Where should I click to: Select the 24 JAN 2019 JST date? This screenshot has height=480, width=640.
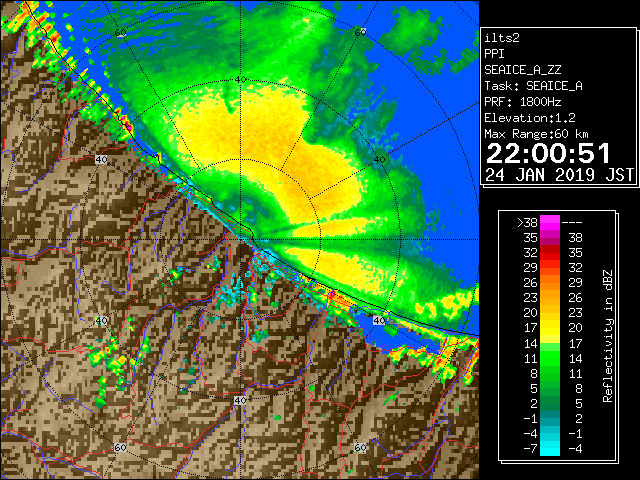point(560,175)
